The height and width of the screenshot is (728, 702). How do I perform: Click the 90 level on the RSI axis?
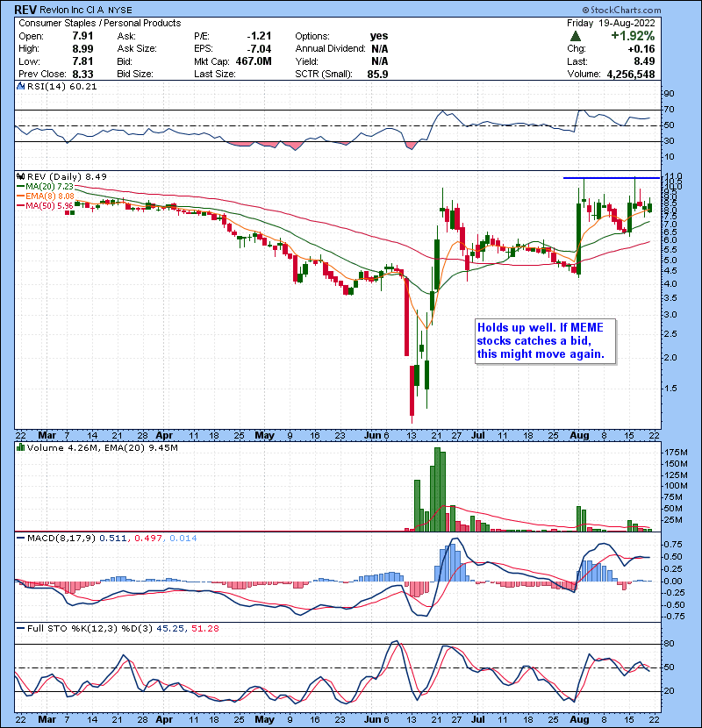point(669,94)
